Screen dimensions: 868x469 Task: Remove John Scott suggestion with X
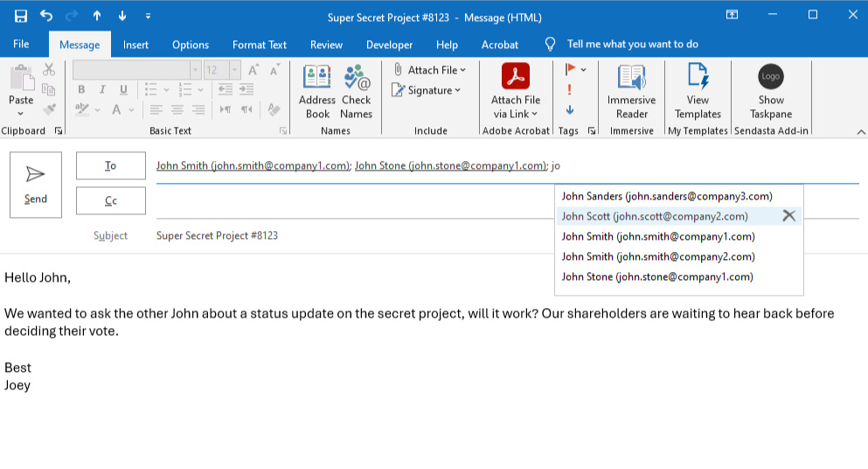coord(788,216)
